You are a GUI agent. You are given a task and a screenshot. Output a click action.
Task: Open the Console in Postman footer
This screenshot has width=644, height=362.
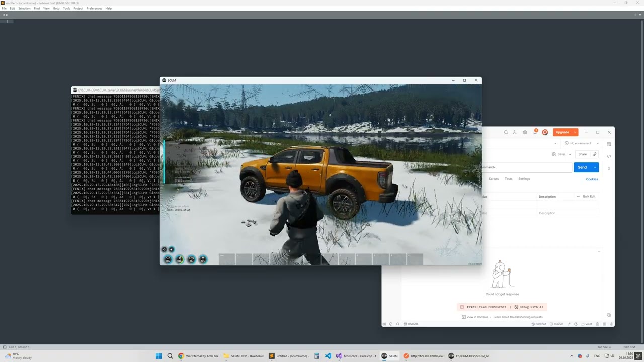[x=410, y=324]
